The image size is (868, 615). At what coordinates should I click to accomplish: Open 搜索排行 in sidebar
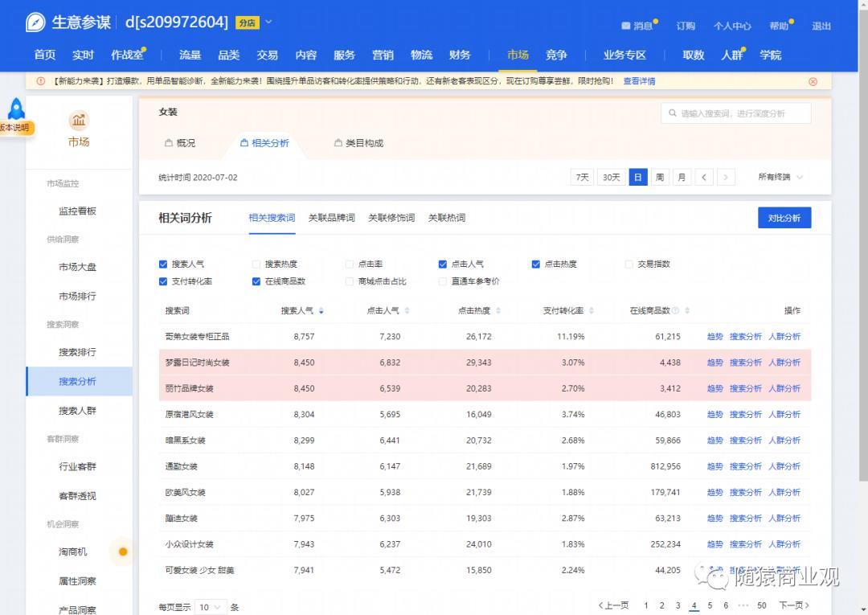tap(77, 352)
